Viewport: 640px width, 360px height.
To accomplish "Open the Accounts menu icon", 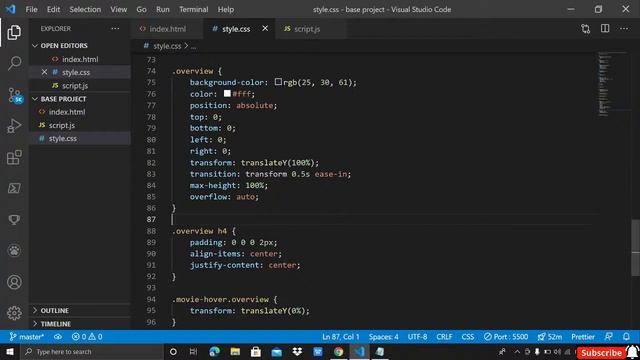I will (x=14, y=282).
